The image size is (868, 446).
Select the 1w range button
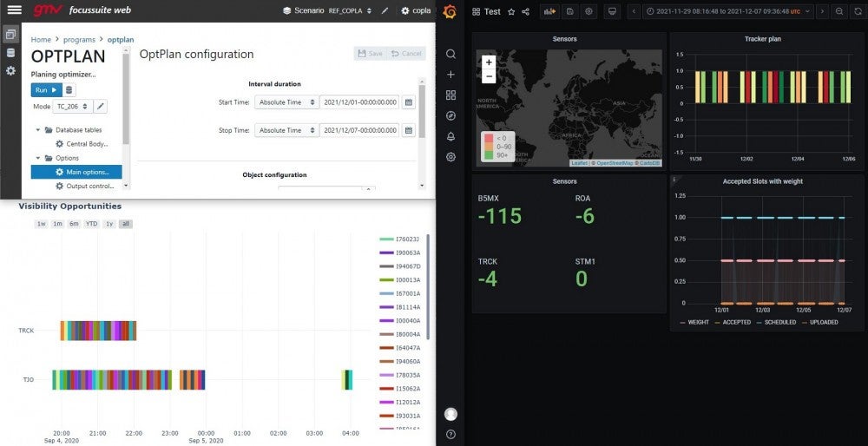(x=41, y=224)
